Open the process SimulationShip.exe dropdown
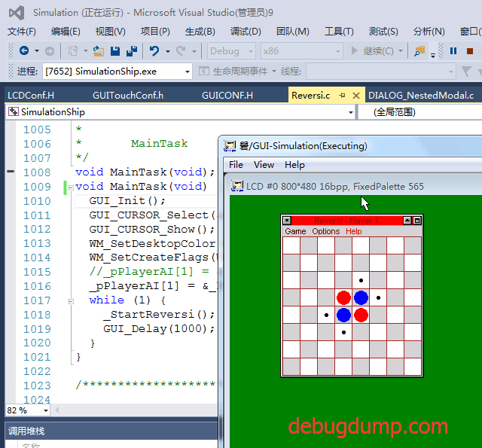 [x=188, y=72]
